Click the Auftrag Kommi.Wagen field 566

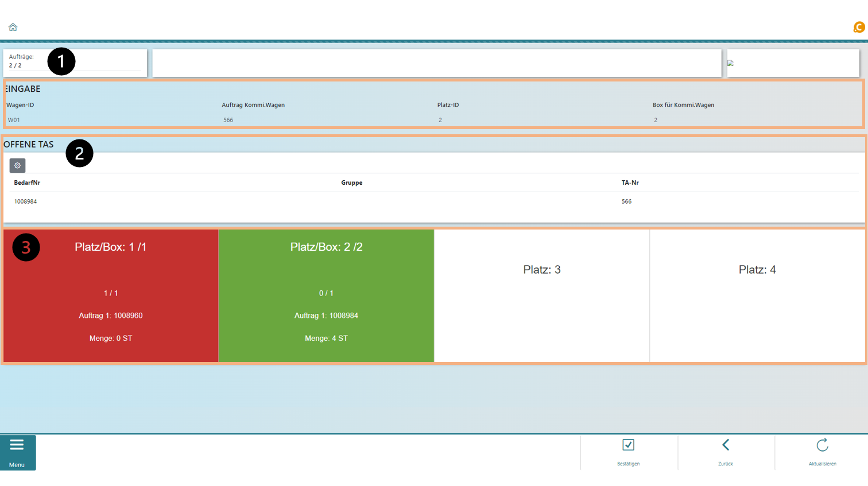[324, 120]
